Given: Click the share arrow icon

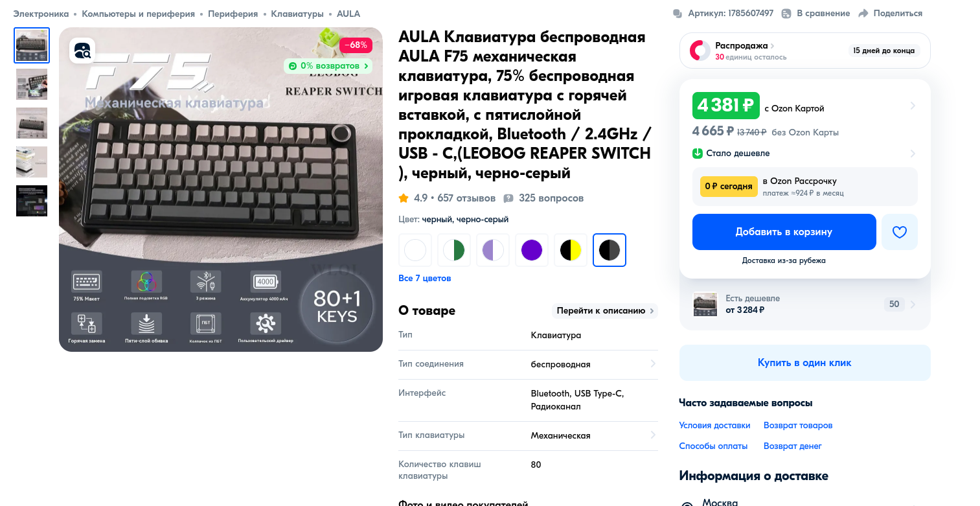Looking at the screenshot, I should (x=863, y=14).
